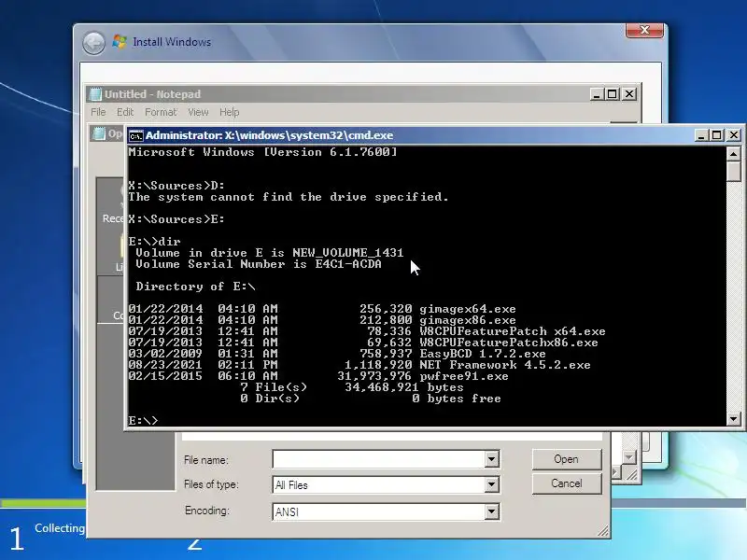Open the File menu in Notepad
747x560 pixels.
click(x=98, y=112)
